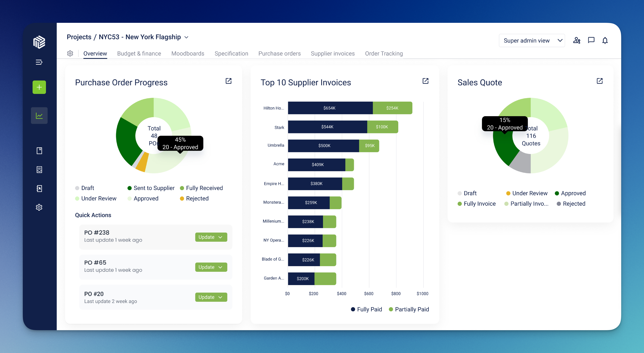644x353 pixels.
Task: Expand project name dropdown chevron
Action: tap(186, 37)
